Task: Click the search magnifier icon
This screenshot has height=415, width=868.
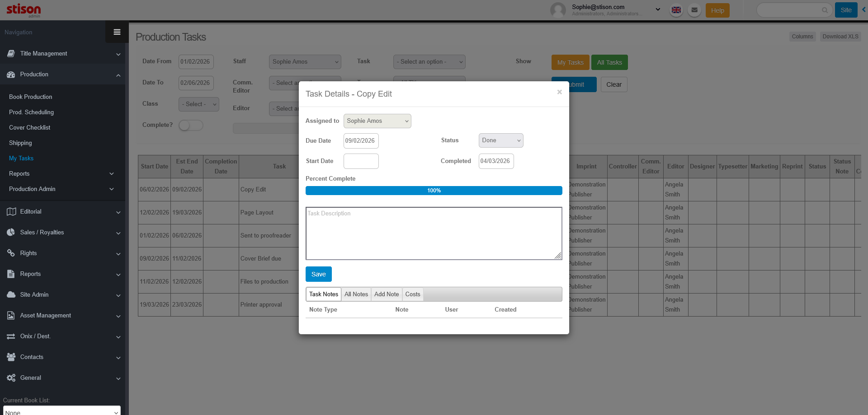Action: tap(825, 10)
